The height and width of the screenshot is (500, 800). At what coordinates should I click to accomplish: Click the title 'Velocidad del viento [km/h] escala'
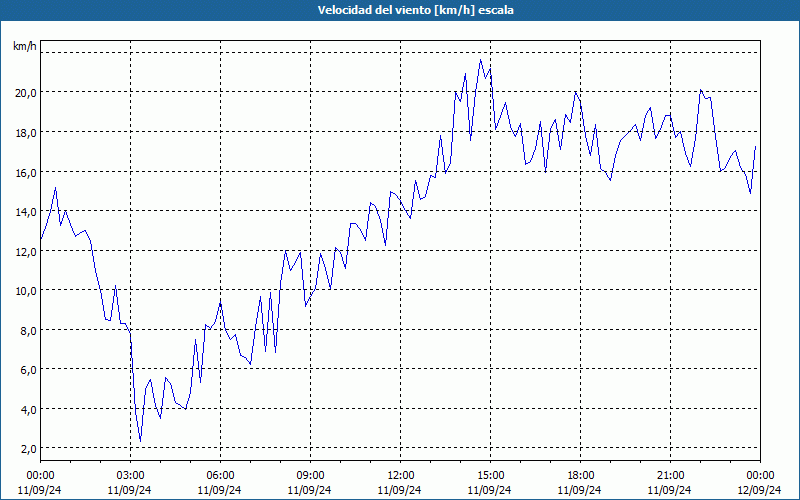(415, 10)
